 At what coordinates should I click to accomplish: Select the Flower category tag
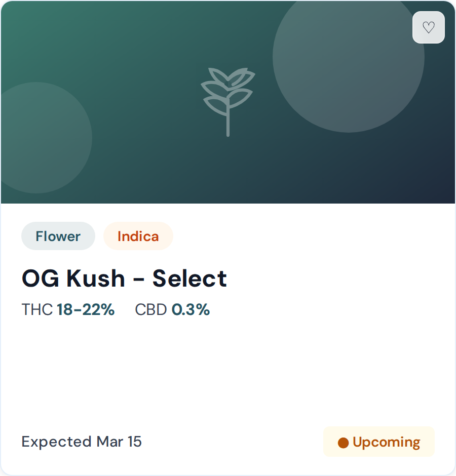point(58,236)
